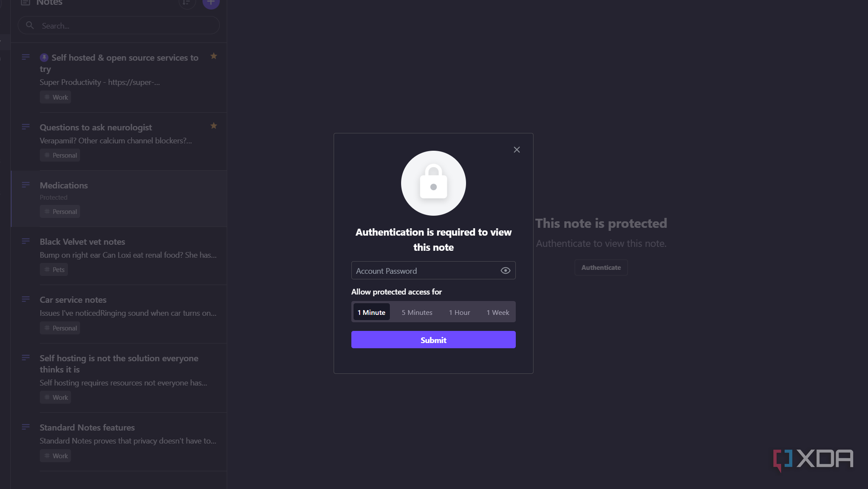Open the Black Velvet vet notes entry
Screen dimensions: 868x489
point(82,242)
